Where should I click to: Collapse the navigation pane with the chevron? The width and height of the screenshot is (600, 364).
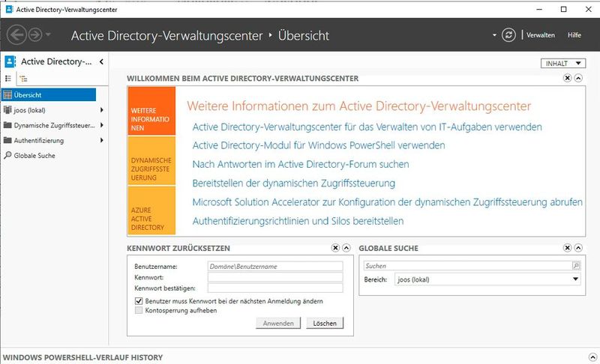(101, 61)
